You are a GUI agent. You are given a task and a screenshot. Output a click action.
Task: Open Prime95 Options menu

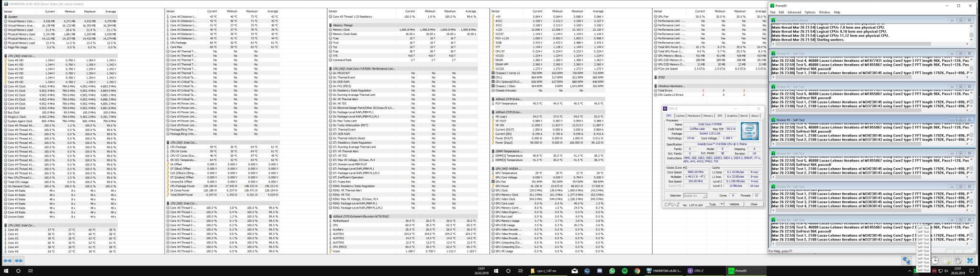pyautogui.click(x=810, y=12)
